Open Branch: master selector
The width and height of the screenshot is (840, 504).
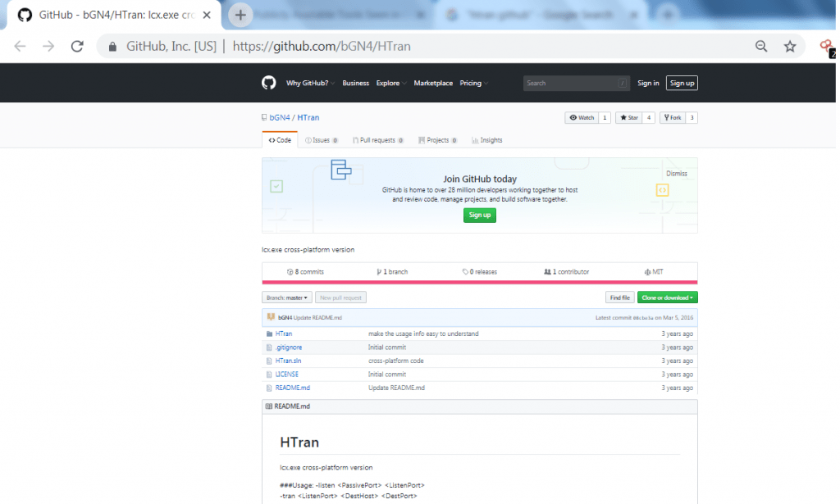[287, 297]
